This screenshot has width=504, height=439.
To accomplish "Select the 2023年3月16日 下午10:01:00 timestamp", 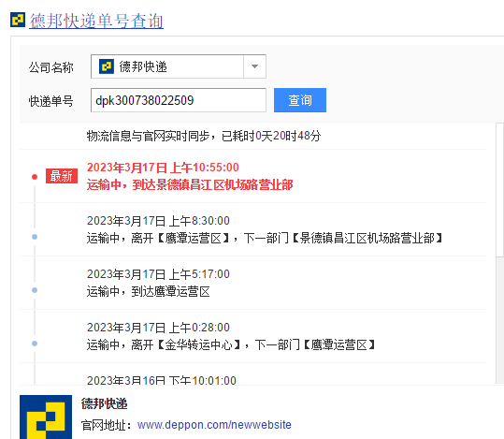I will click(x=162, y=380).
